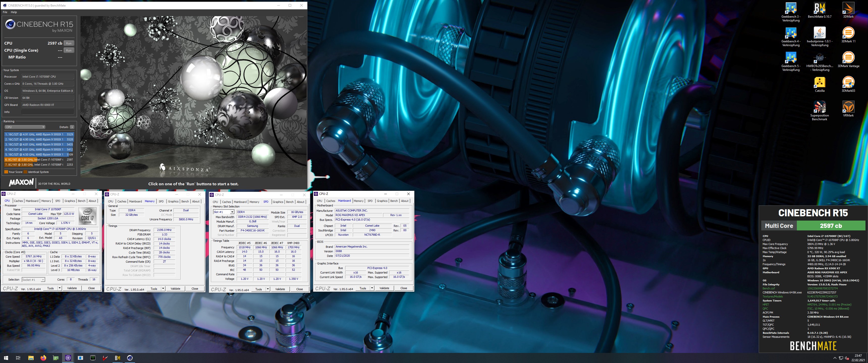
Task: Show hidden system tray icons
Action: pyautogui.click(x=835, y=358)
